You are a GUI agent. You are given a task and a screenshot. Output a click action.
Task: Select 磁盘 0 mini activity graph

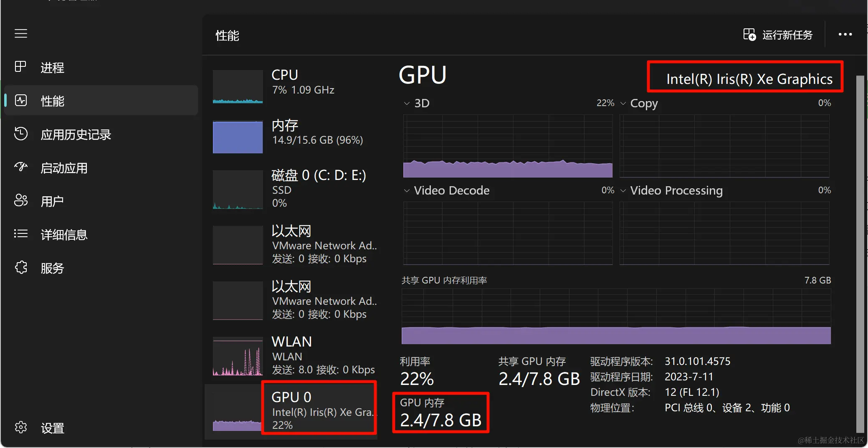click(238, 190)
